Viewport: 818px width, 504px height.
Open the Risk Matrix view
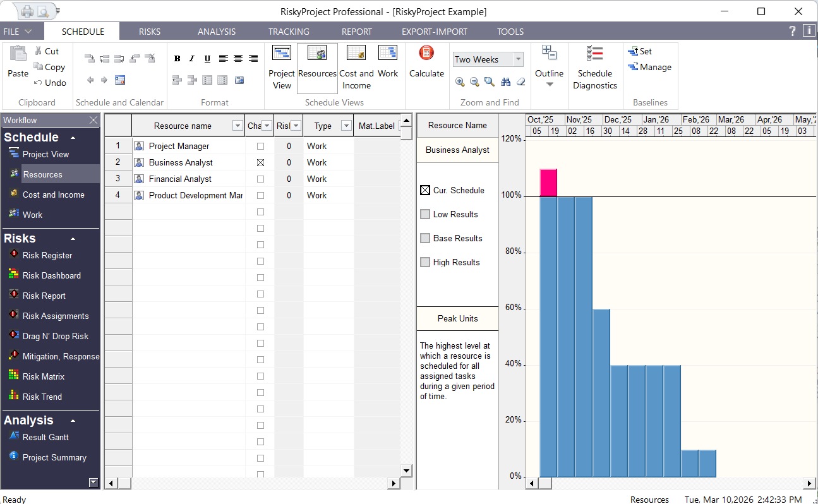[x=44, y=376]
